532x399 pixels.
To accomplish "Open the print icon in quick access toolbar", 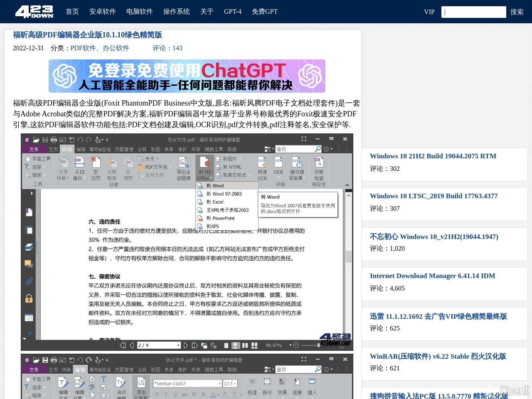I will pos(54,140).
